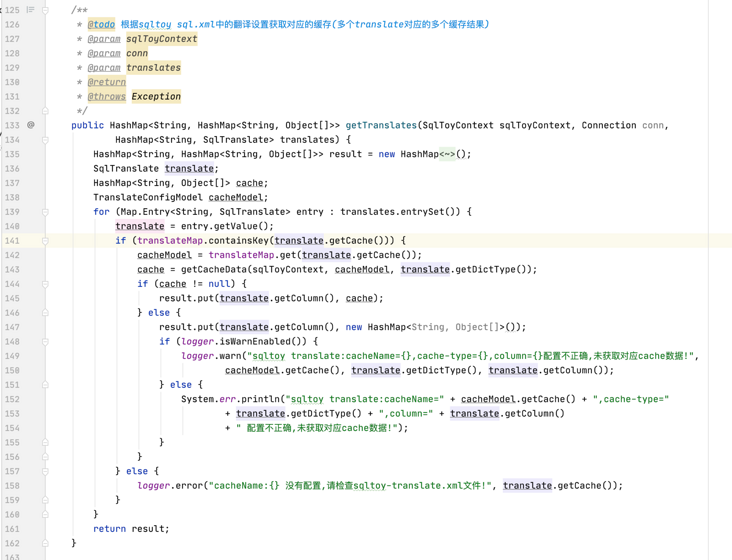732x560 pixels.
Task: Click the @return tag on line 130
Action: pos(107,82)
